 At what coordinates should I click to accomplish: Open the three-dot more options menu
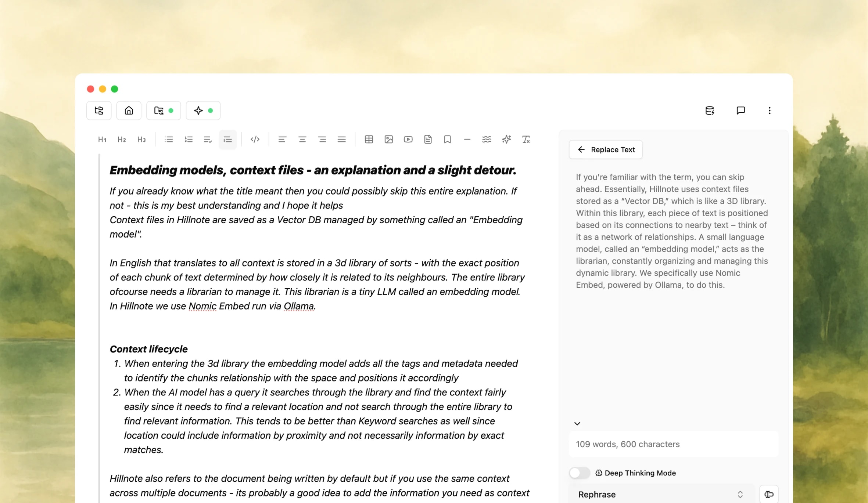point(770,111)
